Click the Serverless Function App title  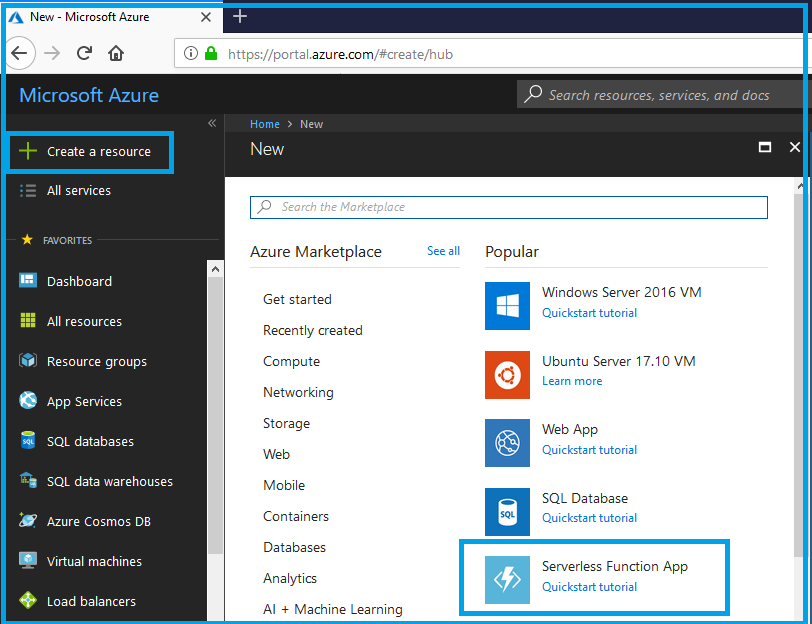coord(615,567)
